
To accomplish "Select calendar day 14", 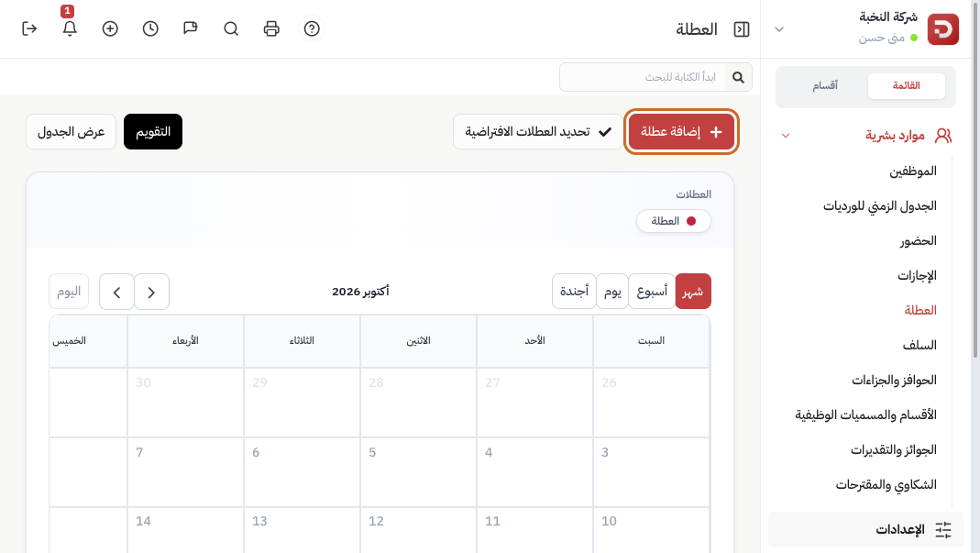I will 185,530.
